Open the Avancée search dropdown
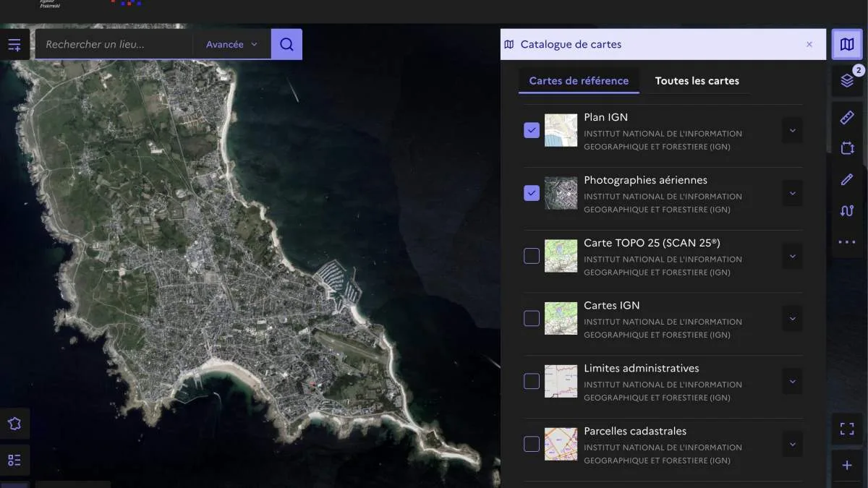 (x=231, y=44)
